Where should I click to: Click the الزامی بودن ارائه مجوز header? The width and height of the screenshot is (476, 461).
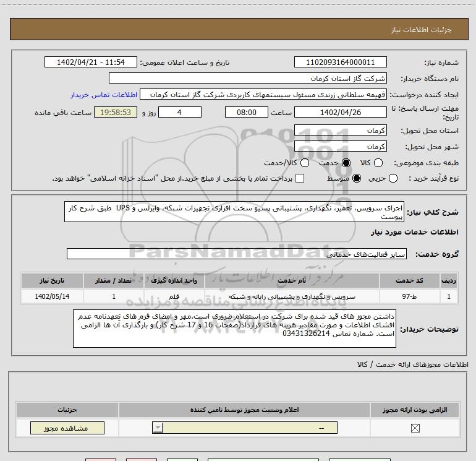pyautogui.click(x=415, y=410)
